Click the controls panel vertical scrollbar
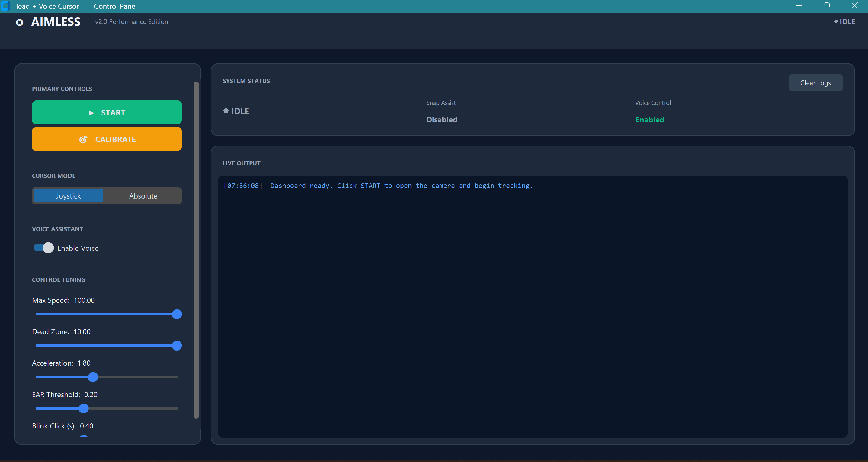The image size is (868, 462). coord(196,250)
